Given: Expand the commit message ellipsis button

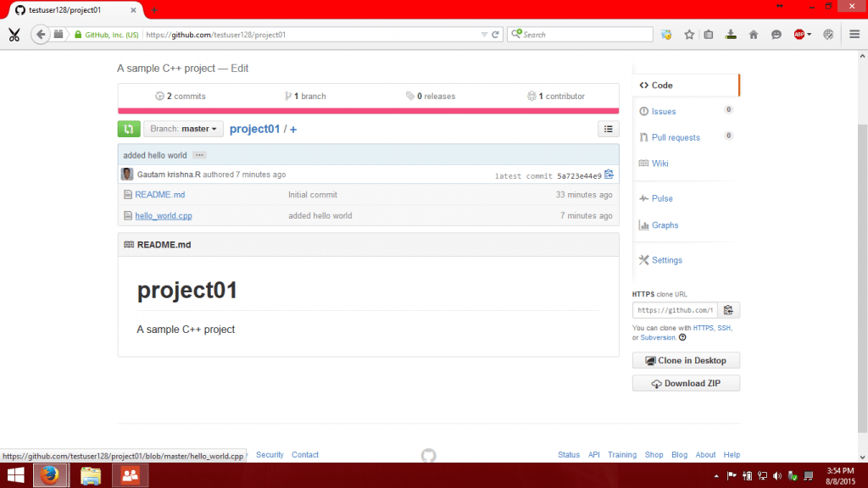Looking at the screenshot, I should pyautogui.click(x=199, y=156).
